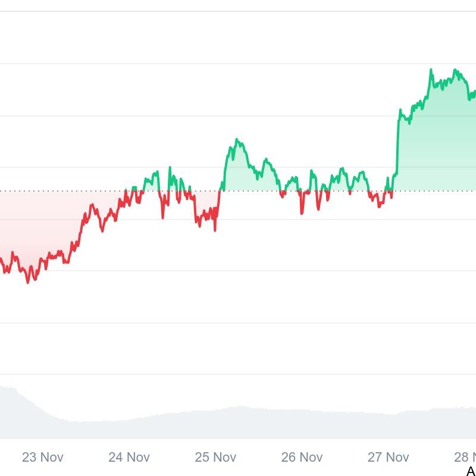The image size is (476, 476).
Task: Select the 27 Nov axis label
Action: [388, 457]
